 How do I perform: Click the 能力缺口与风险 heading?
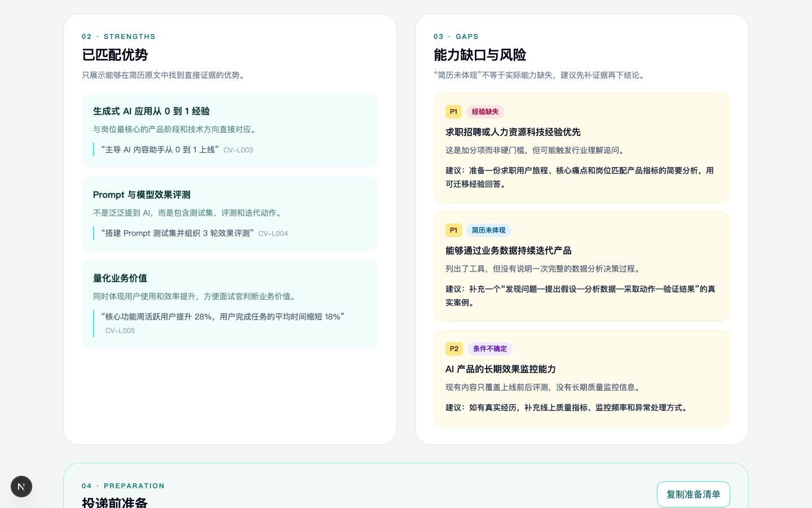(x=480, y=55)
